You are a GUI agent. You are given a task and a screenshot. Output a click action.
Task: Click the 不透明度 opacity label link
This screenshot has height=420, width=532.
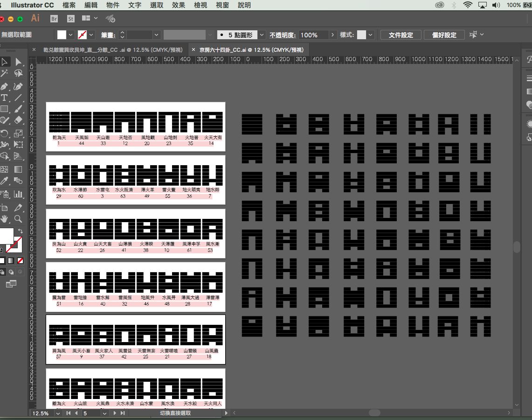tap(283, 35)
